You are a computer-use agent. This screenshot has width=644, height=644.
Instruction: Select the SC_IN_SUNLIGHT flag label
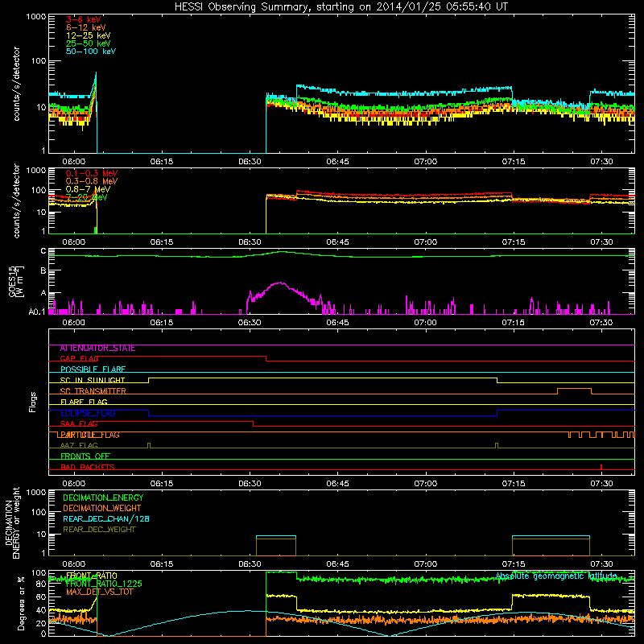pyautogui.click(x=93, y=380)
